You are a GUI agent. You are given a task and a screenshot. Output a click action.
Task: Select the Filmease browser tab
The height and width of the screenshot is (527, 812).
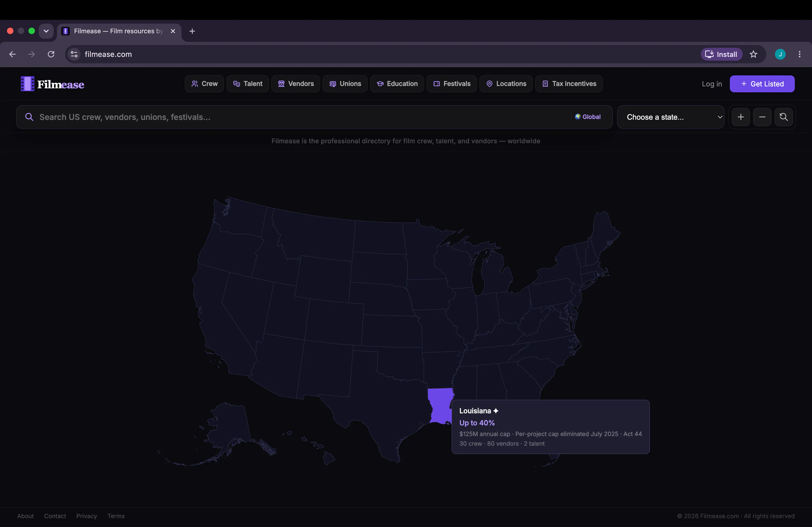pos(119,31)
